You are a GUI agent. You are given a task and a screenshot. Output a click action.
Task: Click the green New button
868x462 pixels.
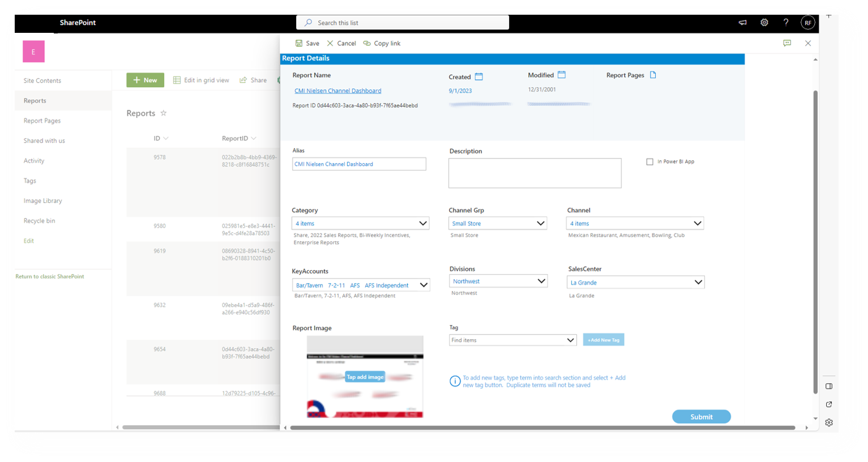pos(146,80)
